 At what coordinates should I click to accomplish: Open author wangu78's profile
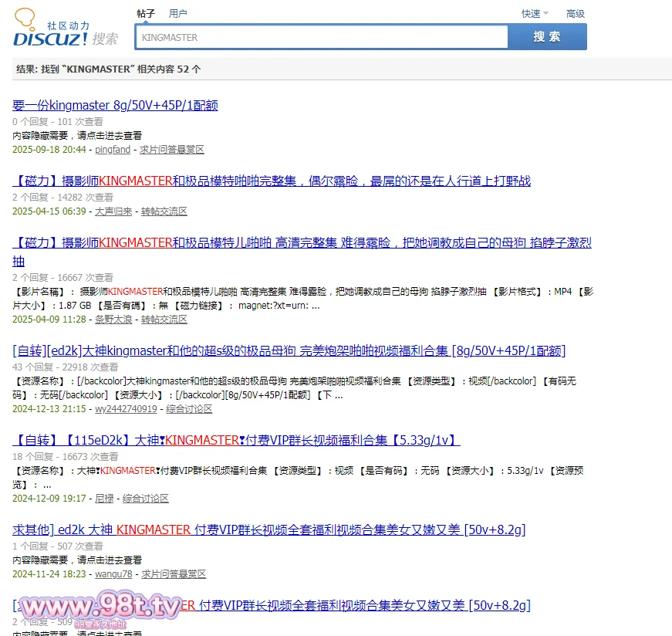coord(113,573)
